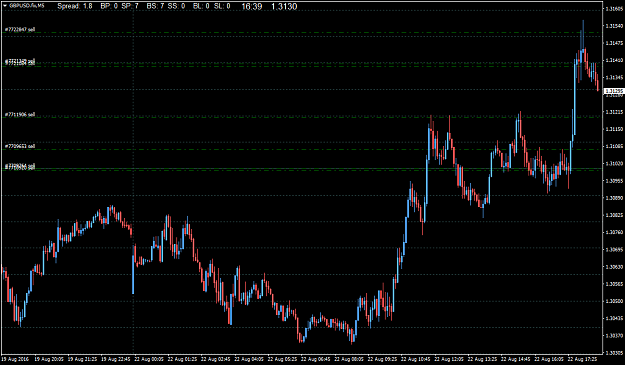The image size is (625, 365).
Task: Click the 1.31540 price axis label
Action: 614,26
